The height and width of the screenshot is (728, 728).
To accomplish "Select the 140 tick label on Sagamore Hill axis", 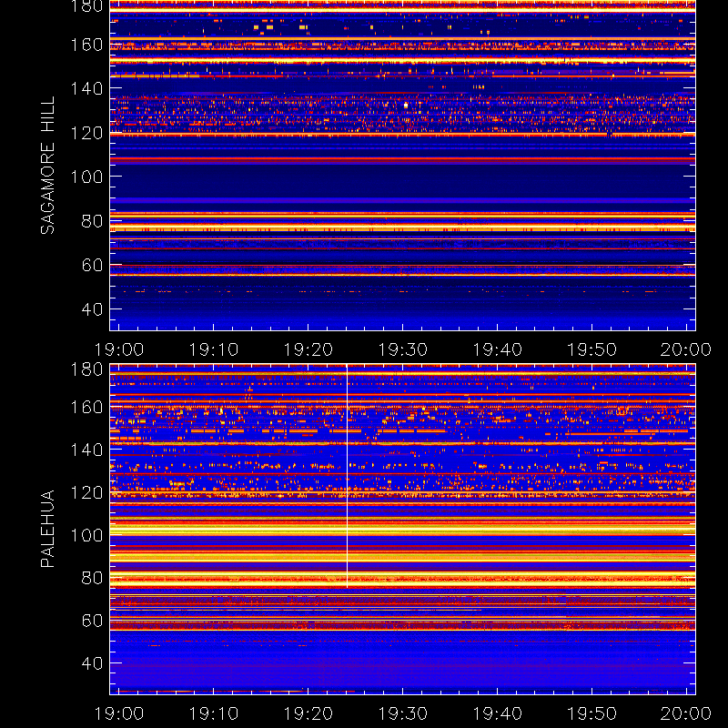I will (x=86, y=88).
